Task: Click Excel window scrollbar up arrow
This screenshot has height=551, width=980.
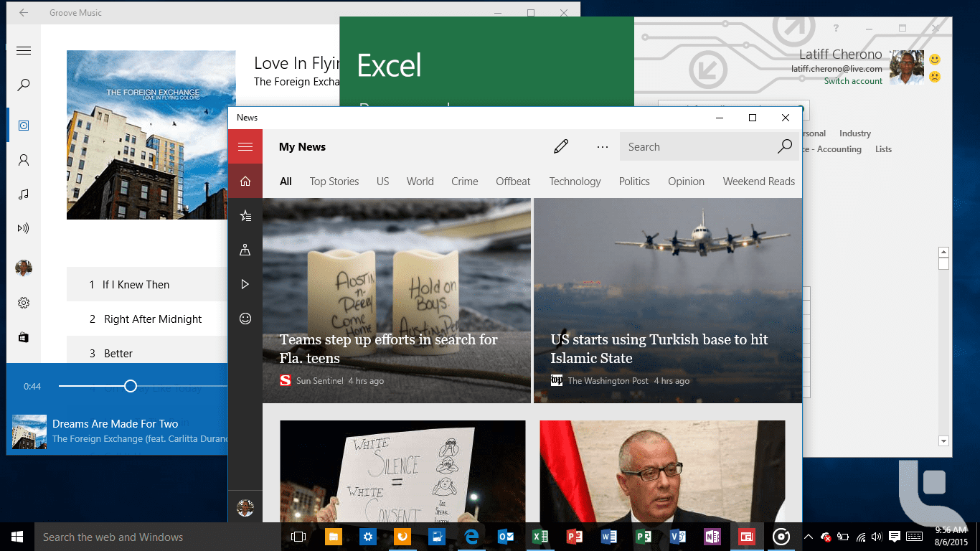Action: coord(943,253)
